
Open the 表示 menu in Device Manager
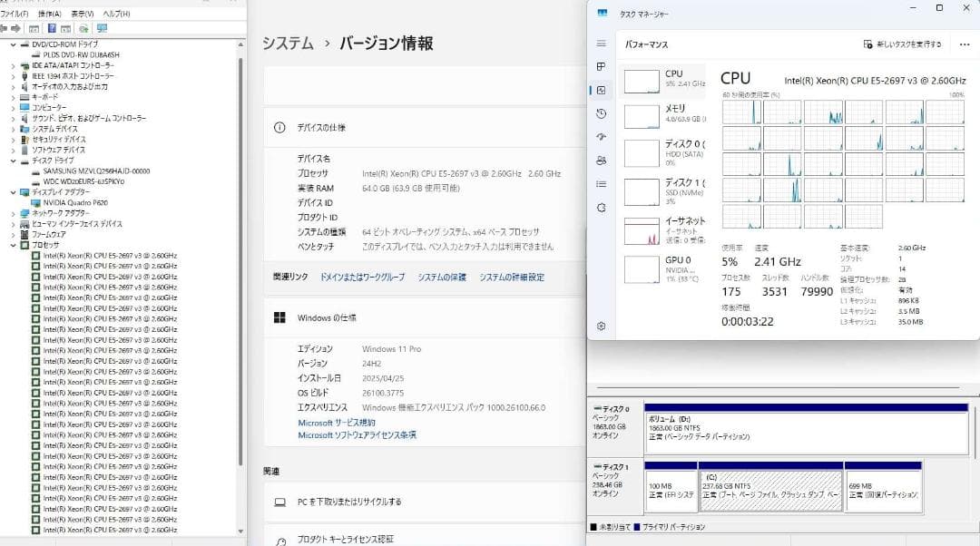coord(82,14)
